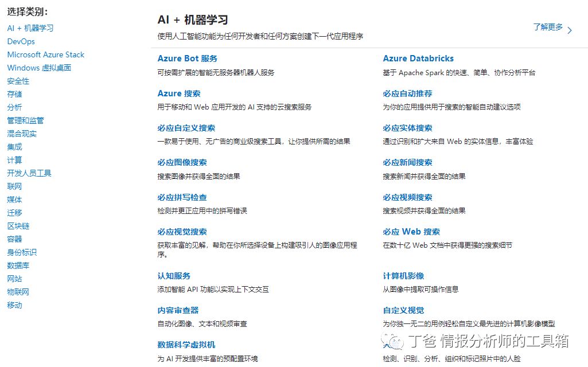Pick 容器 from categories
588x367 pixels.
click(x=14, y=239)
